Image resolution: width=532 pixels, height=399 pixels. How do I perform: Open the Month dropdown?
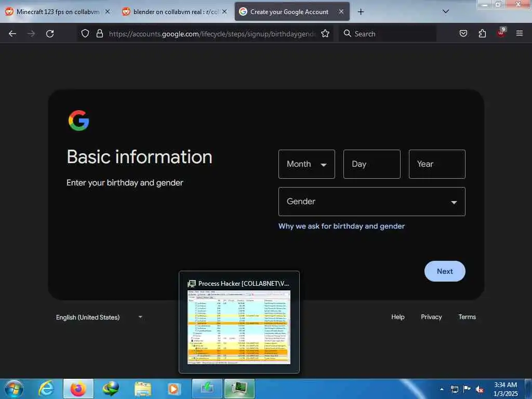click(x=307, y=164)
